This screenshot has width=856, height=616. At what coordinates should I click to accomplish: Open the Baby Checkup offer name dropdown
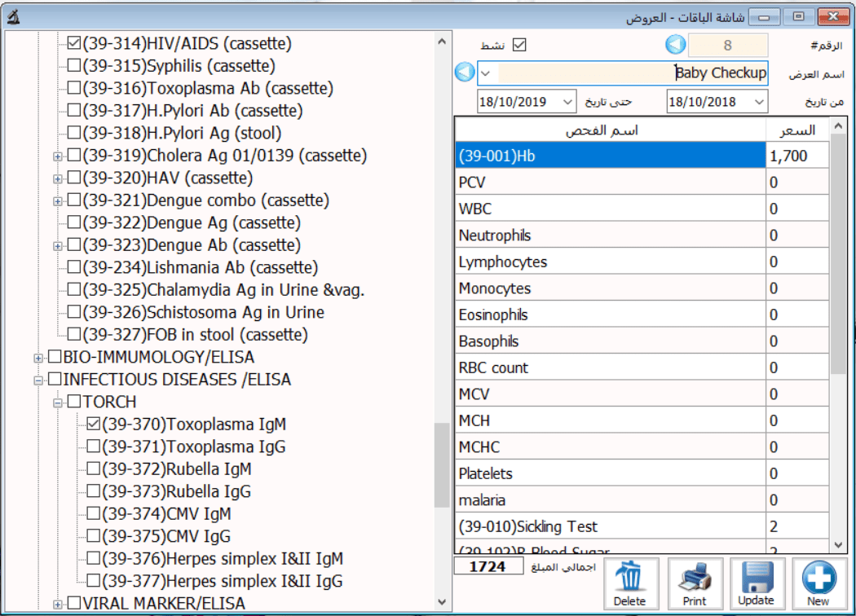click(x=486, y=73)
